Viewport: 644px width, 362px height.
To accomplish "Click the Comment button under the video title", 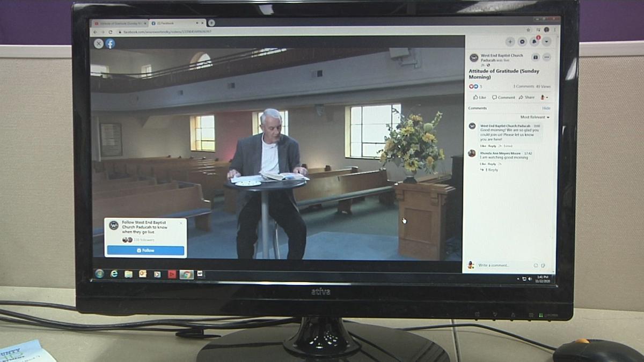I will pyautogui.click(x=503, y=98).
